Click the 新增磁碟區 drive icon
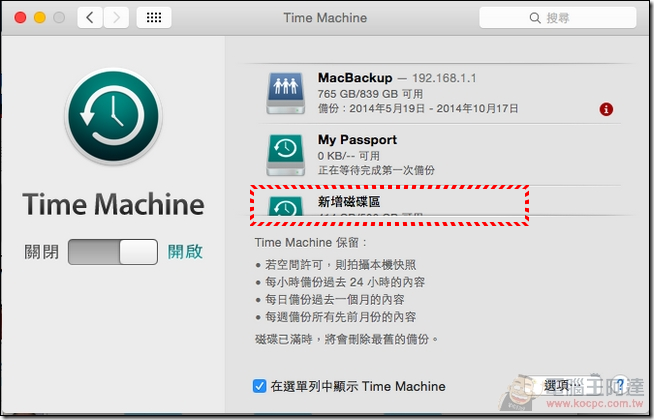Screen dimensions: 654x420 point(286,206)
